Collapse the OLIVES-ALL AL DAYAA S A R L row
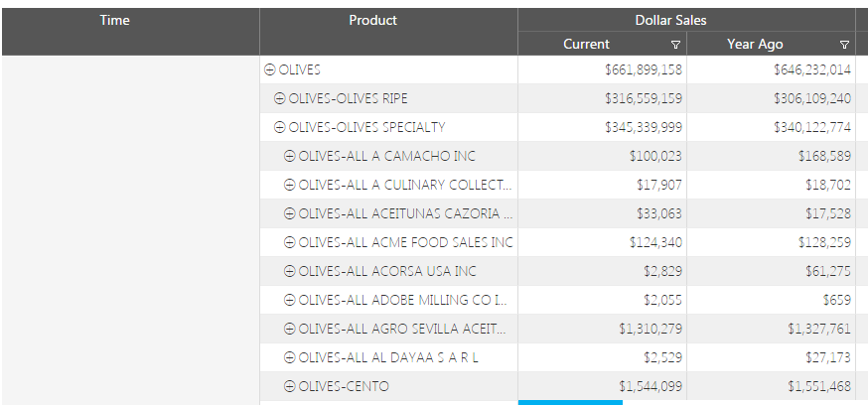Viewport: 868px width, 405px height. [x=289, y=357]
